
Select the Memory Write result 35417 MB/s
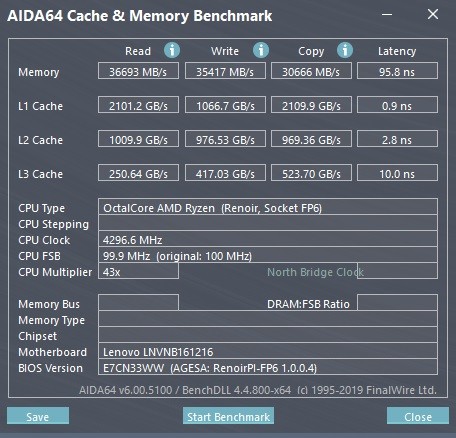pos(225,71)
